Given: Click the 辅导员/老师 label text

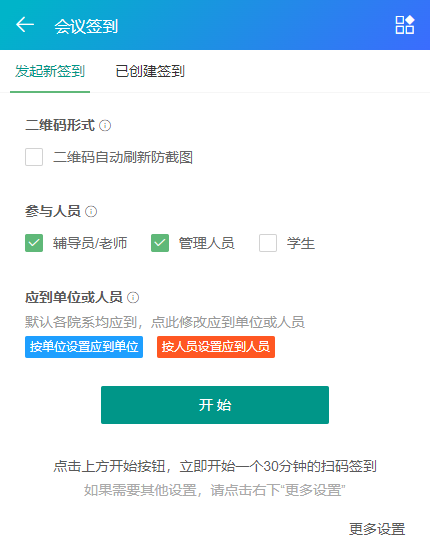Looking at the screenshot, I should [90, 243].
